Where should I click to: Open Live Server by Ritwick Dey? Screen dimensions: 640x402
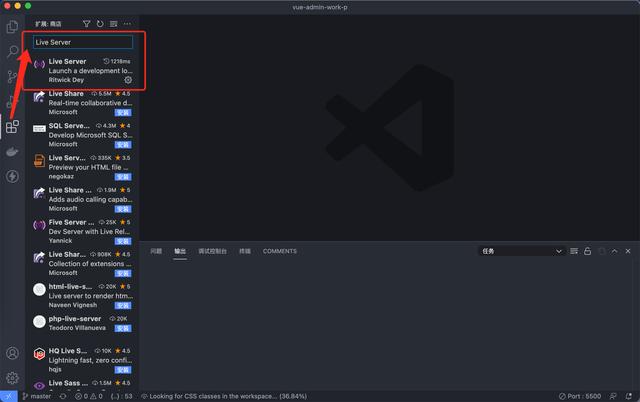83,71
